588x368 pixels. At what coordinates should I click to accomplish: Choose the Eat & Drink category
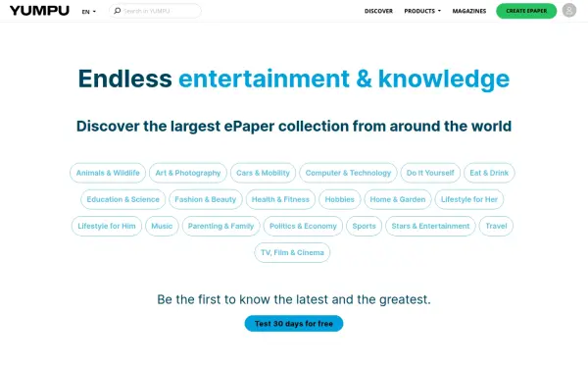(x=489, y=173)
